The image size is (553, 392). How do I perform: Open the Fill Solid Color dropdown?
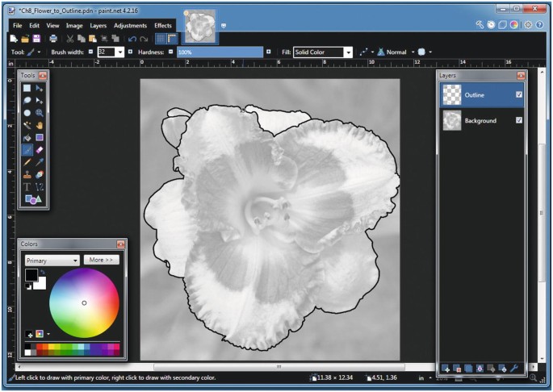tap(348, 52)
